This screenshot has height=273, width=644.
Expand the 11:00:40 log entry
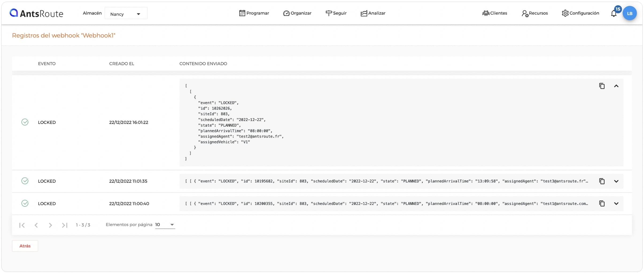point(616,204)
